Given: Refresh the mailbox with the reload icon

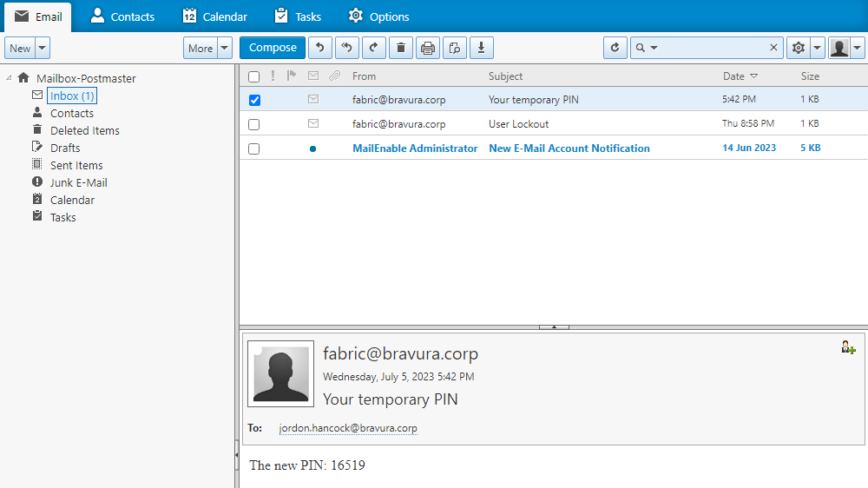Looking at the screenshot, I should point(615,48).
